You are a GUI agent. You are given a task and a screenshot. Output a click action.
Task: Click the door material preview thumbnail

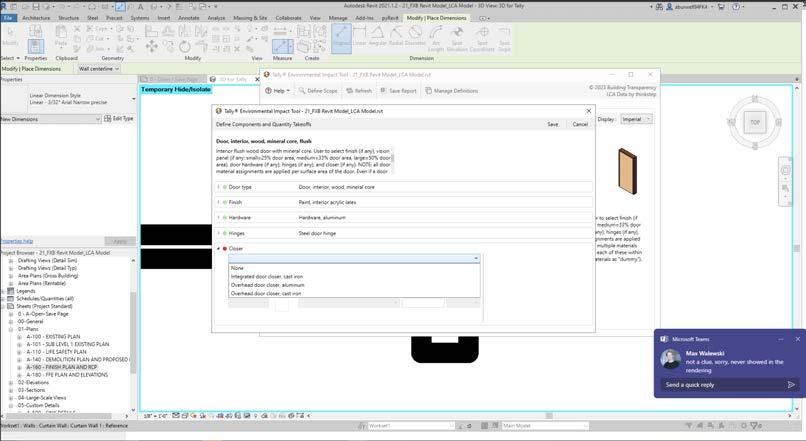627,171
